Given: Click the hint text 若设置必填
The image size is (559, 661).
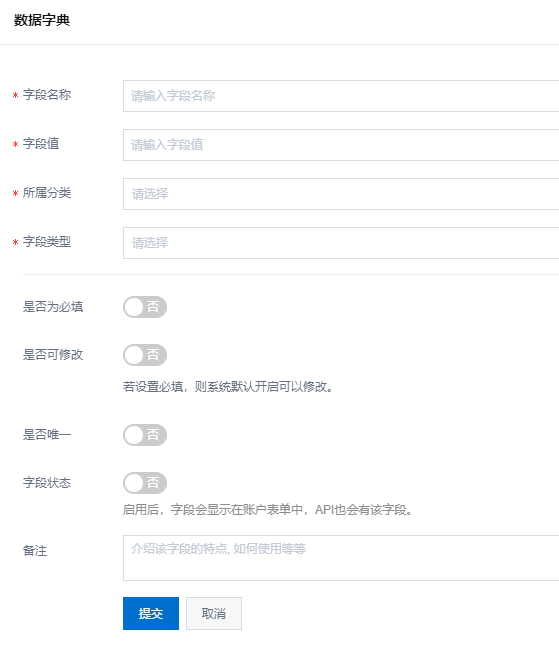Looking at the screenshot, I should tap(228, 387).
